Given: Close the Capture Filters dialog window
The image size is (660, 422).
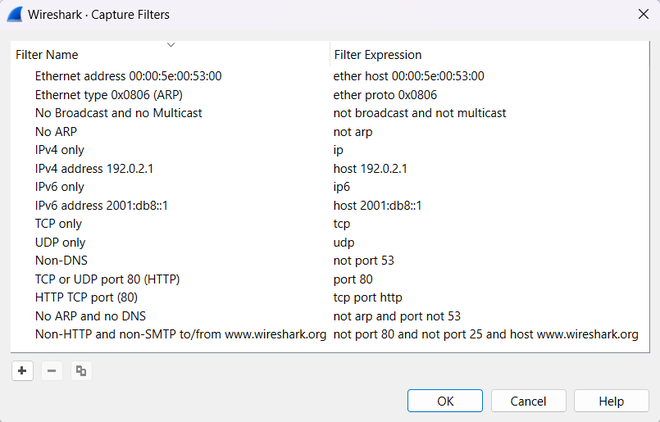Looking at the screenshot, I should [x=642, y=14].
